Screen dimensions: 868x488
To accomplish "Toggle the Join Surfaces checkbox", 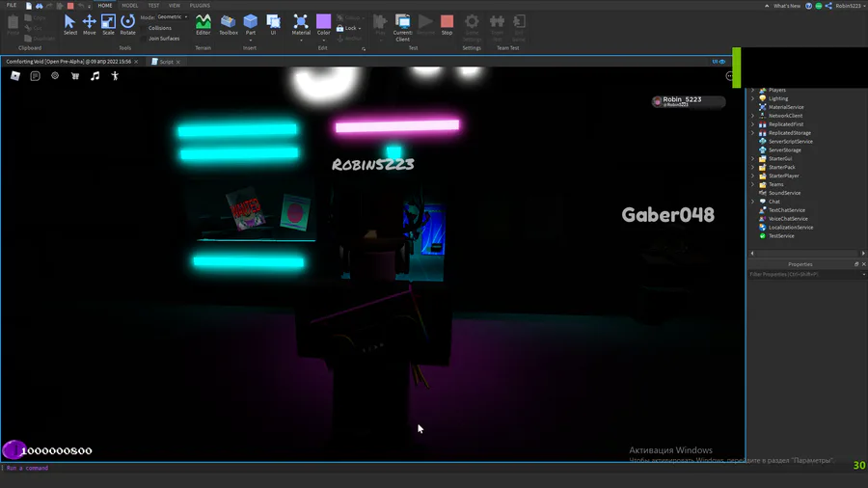I will [x=145, y=39].
